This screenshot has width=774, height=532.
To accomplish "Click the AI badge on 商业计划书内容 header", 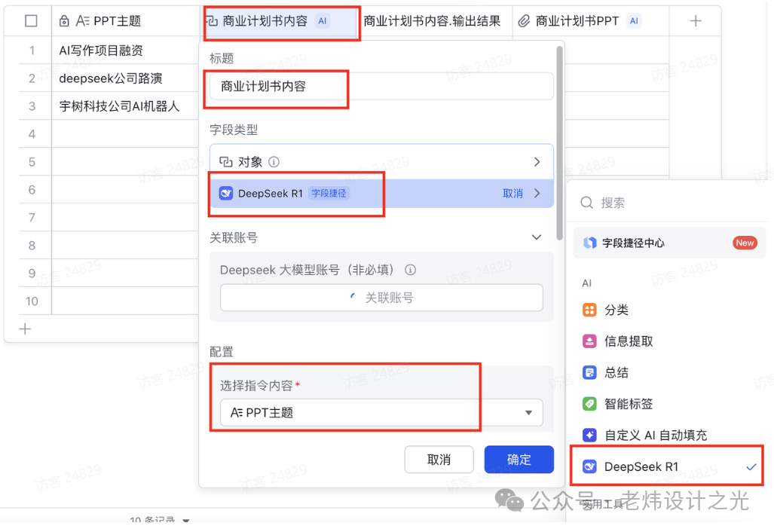I will coord(323,21).
